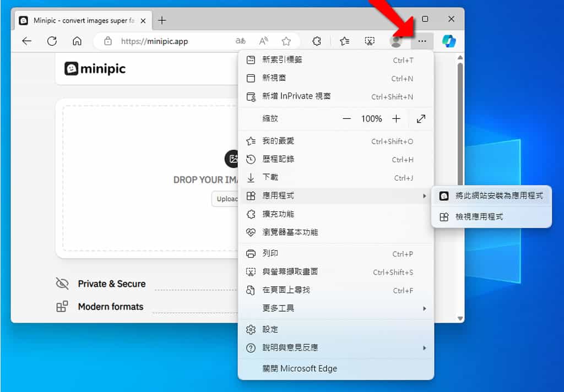Open 設定 with gear icon

[x=336, y=329]
